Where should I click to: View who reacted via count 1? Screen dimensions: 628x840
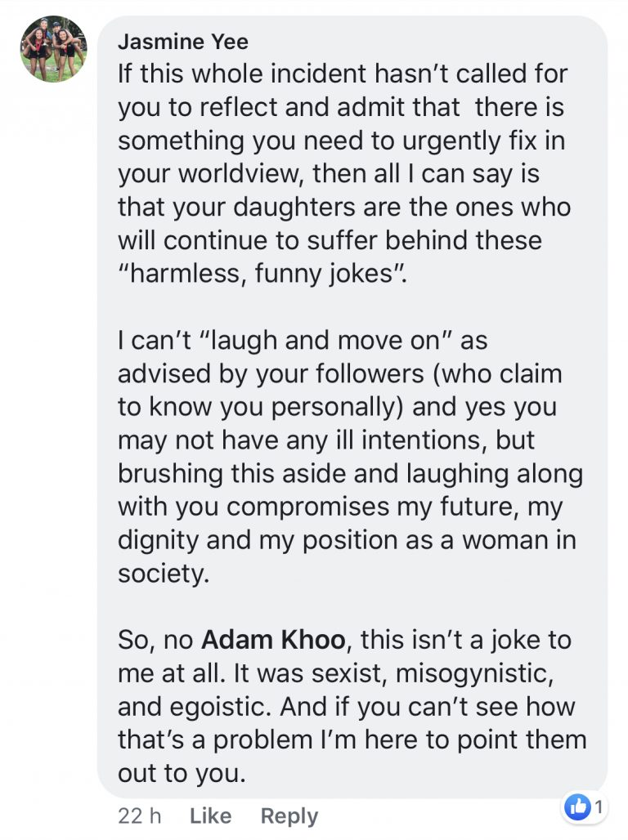(599, 806)
